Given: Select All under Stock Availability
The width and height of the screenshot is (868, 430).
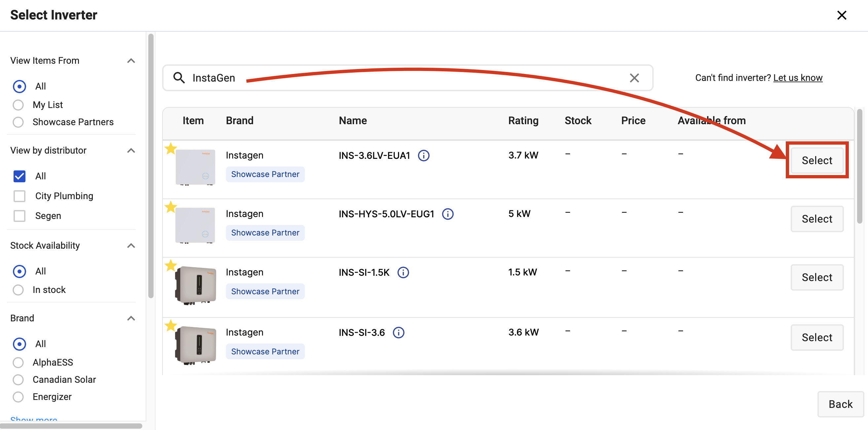Looking at the screenshot, I should click(19, 271).
